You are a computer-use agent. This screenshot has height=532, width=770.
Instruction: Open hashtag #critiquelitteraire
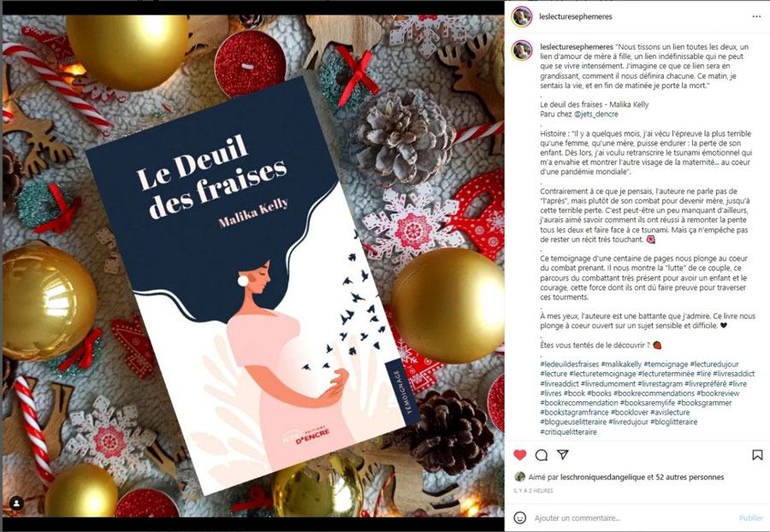pos(569,432)
